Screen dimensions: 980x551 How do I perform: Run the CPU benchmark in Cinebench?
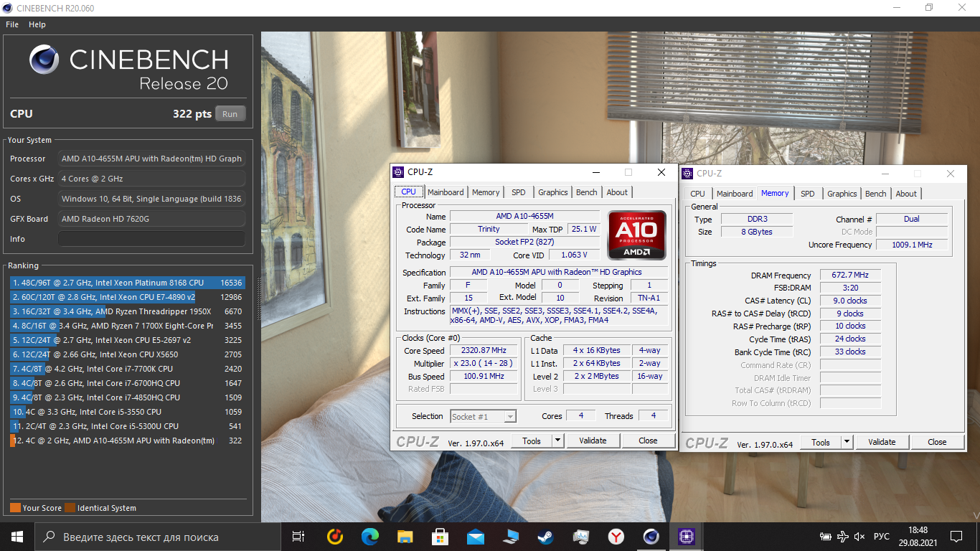pyautogui.click(x=230, y=114)
